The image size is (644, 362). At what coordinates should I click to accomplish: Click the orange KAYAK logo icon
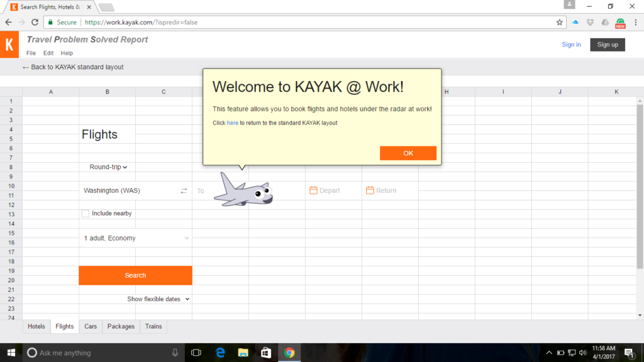pos(9,45)
